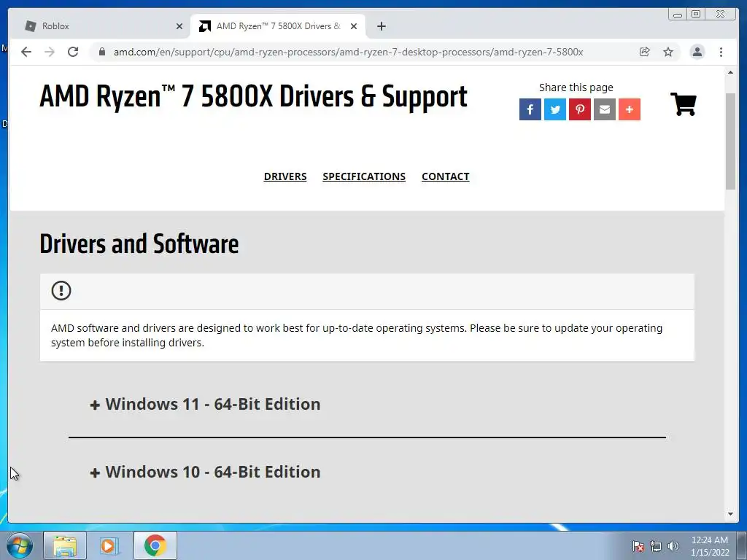
Task: Close the AMD Ryzen tab
Action: pyautogui.click(x=354, y=26)
